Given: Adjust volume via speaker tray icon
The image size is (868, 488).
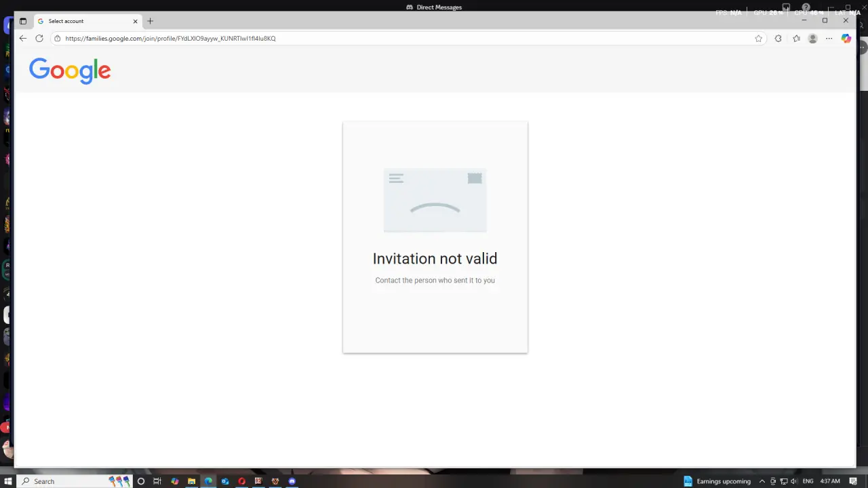Looking at the screenshot, I should tap(794, 481).
